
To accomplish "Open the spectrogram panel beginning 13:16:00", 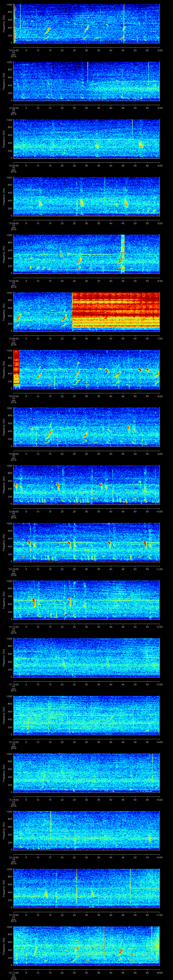I will (86, 888).
